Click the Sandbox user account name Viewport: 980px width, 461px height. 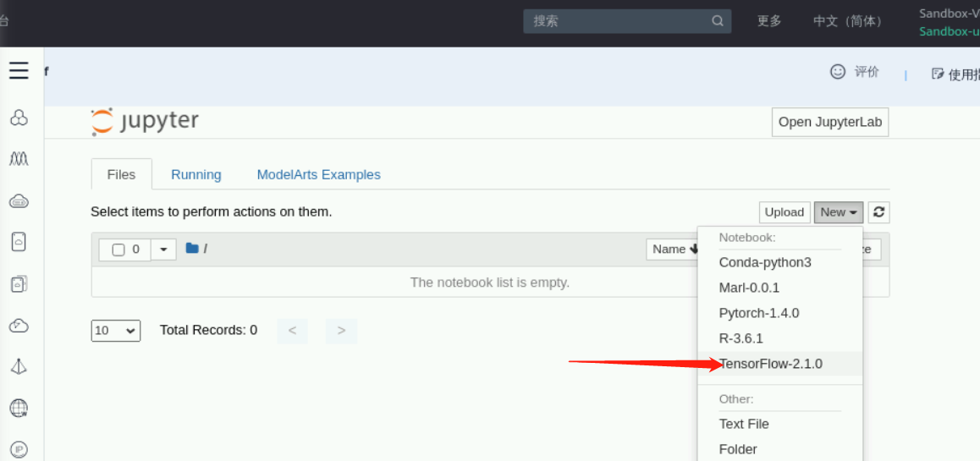(949, 32)
